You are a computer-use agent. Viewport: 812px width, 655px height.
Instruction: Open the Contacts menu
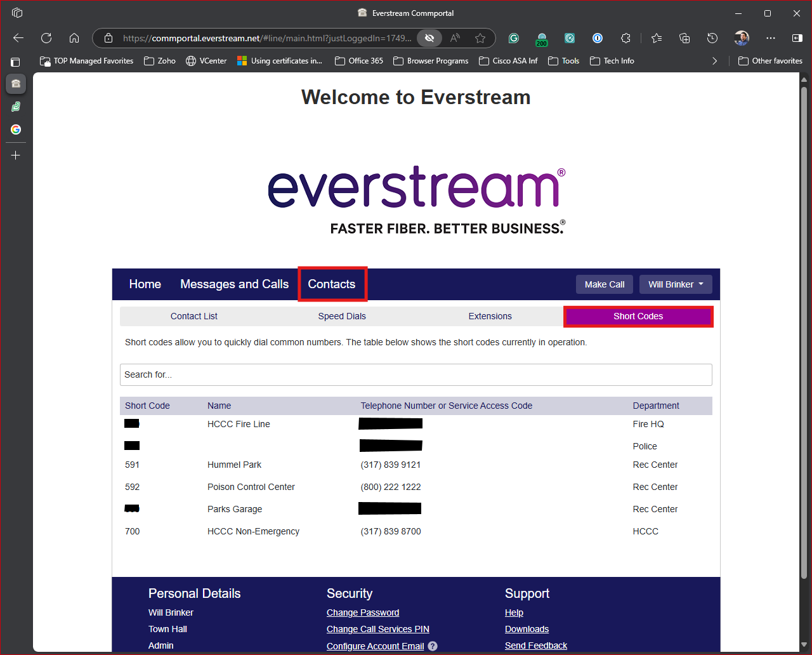click(x=332, y=284)
